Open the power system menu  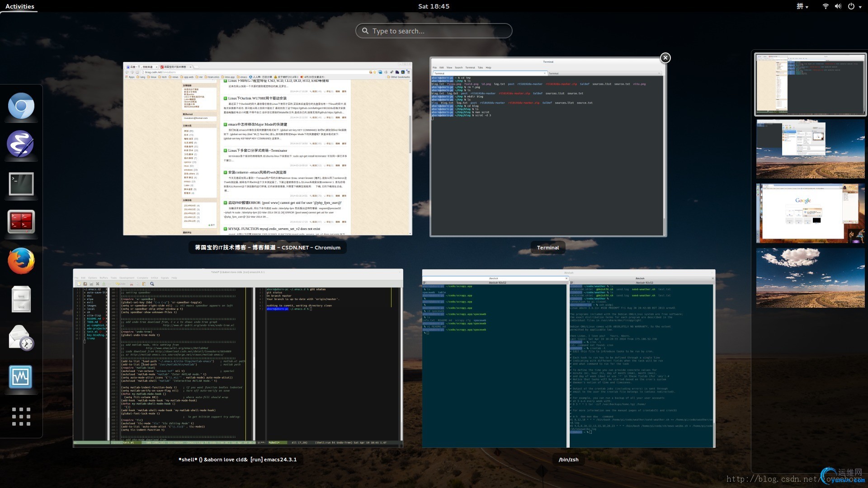point(854,6)
